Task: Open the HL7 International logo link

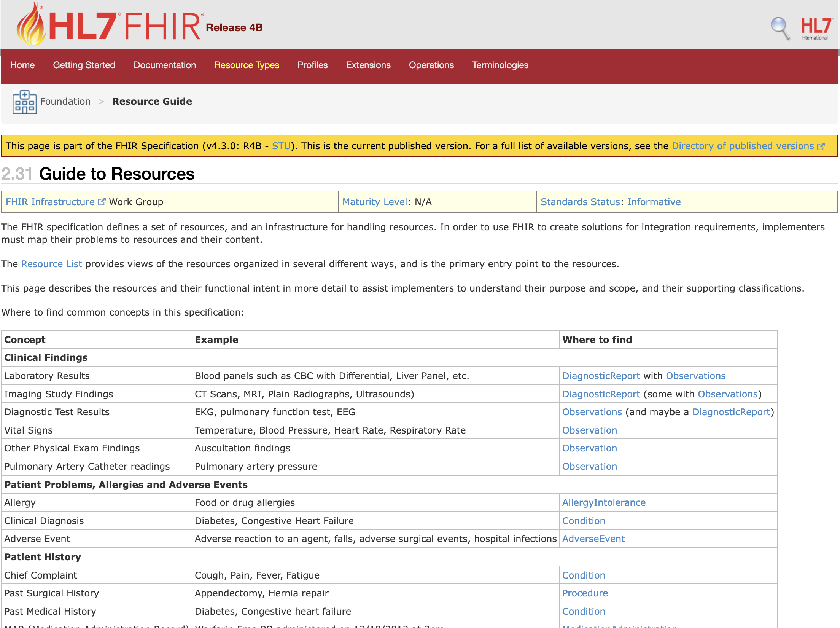Action: [x=815, y=28]
